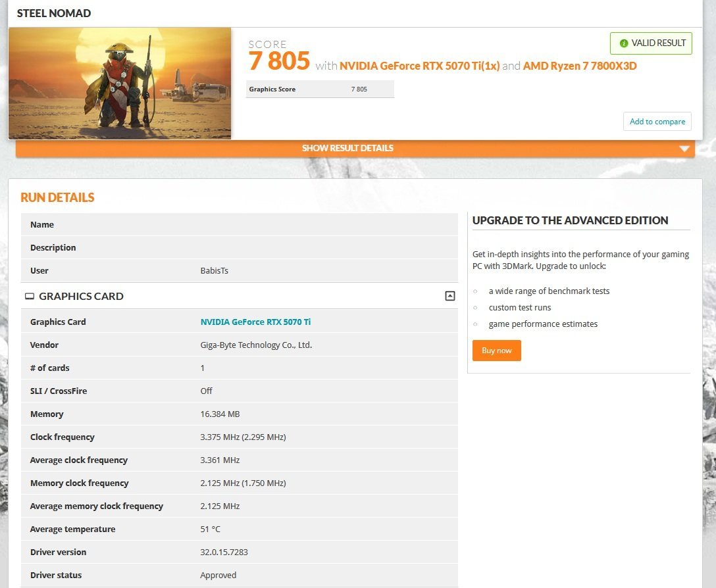
Task: Click the Buy now button
Action: coord(496,351)
